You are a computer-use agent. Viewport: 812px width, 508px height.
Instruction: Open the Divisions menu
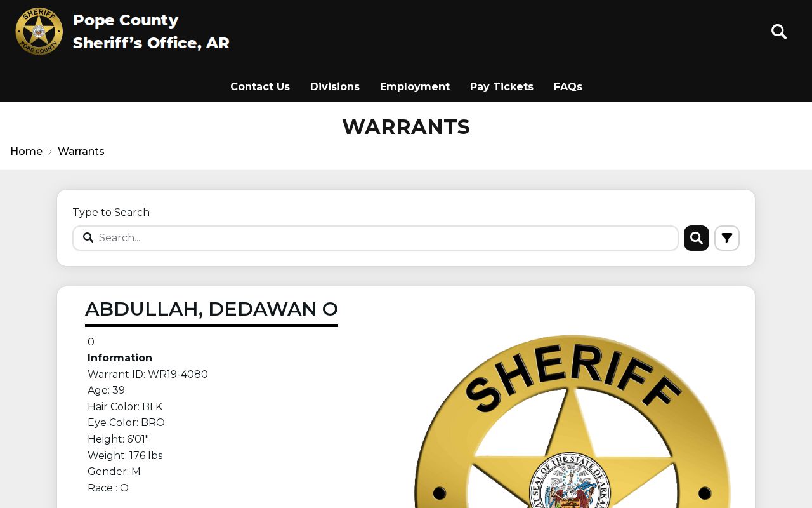click(x=335, y=86)
